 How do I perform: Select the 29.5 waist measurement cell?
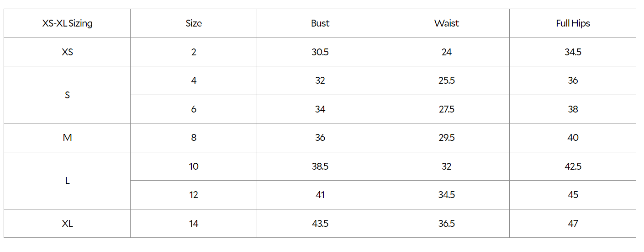coord(446,138)
